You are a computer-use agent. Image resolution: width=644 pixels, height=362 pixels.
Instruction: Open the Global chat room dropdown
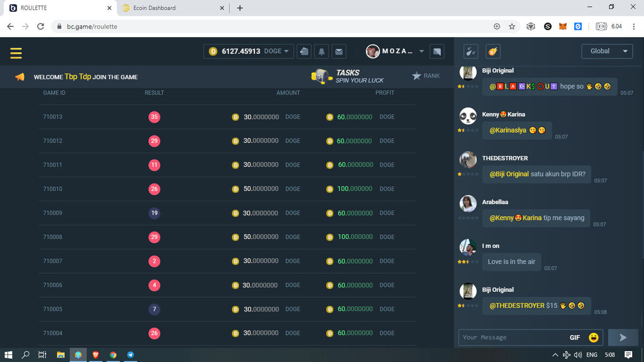pyautogui.click(x=607, y=51)
